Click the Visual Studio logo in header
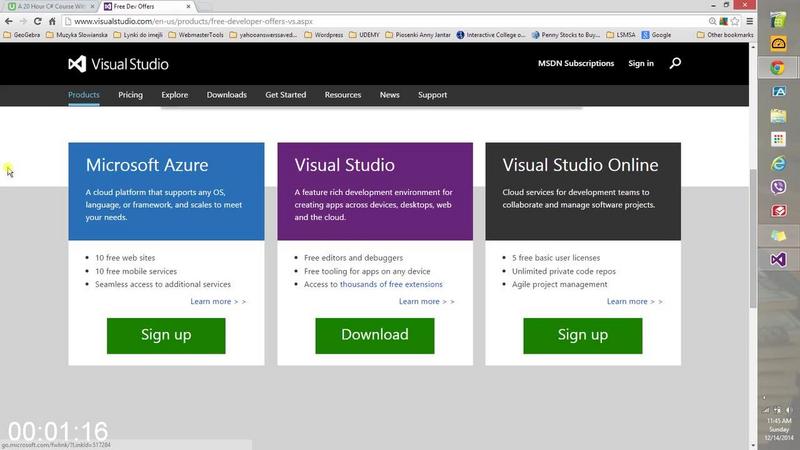This screenshot has width=800, height=450. [118, 64]
